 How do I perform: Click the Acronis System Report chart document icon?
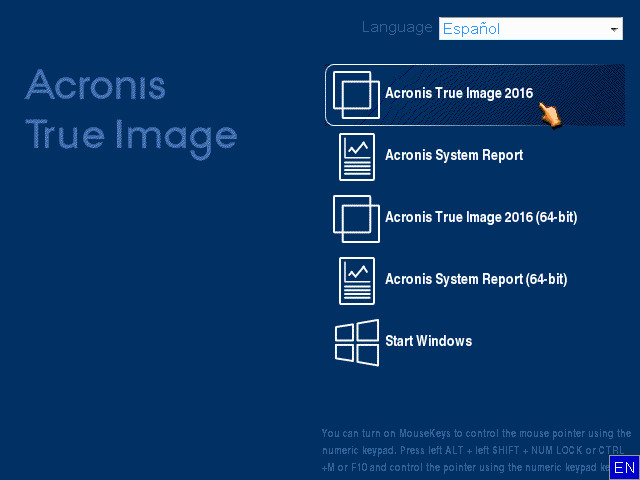(357, 157)
